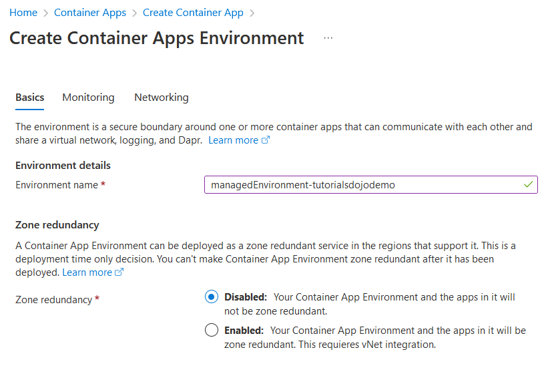Click the chevron after Create Container App breadcrumb
The width and height of the screenshot is (558, 392).
252,13
